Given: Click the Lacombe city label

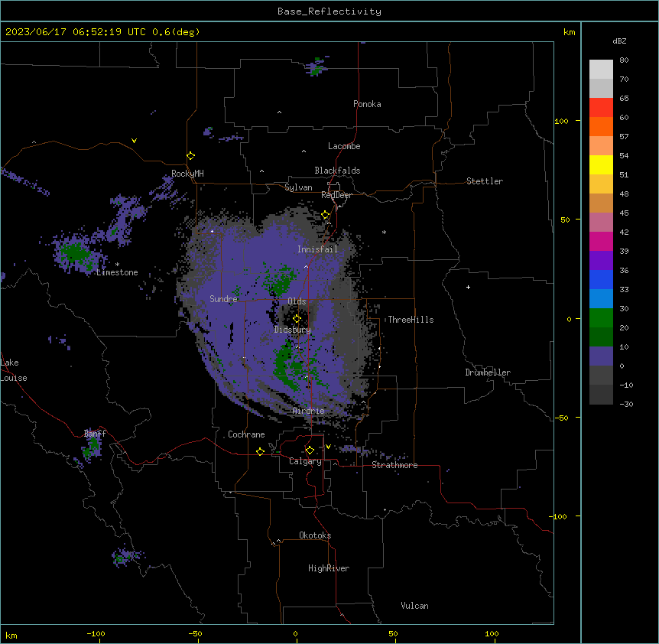Looking at the screenshot, I should pos(344,146).
